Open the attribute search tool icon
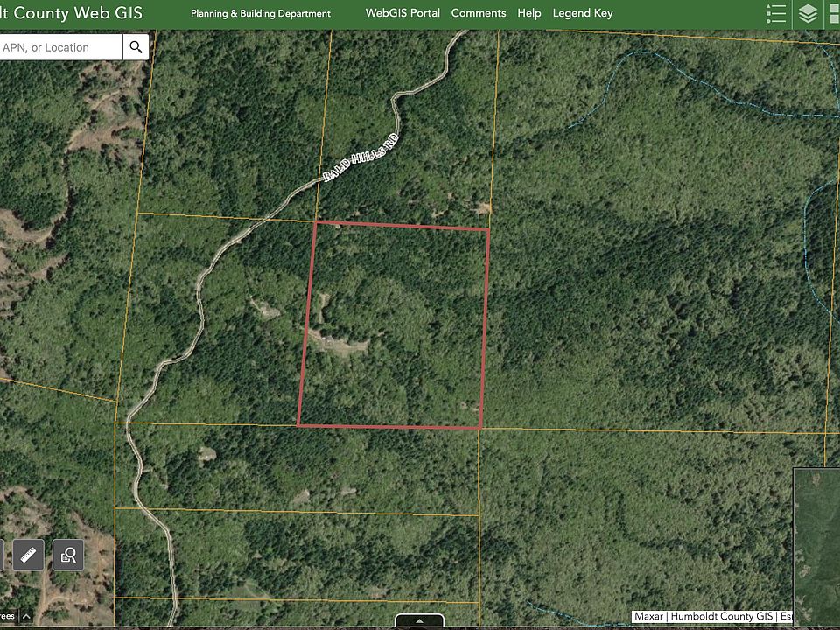The image size is (840, 630). click(69, 554)
